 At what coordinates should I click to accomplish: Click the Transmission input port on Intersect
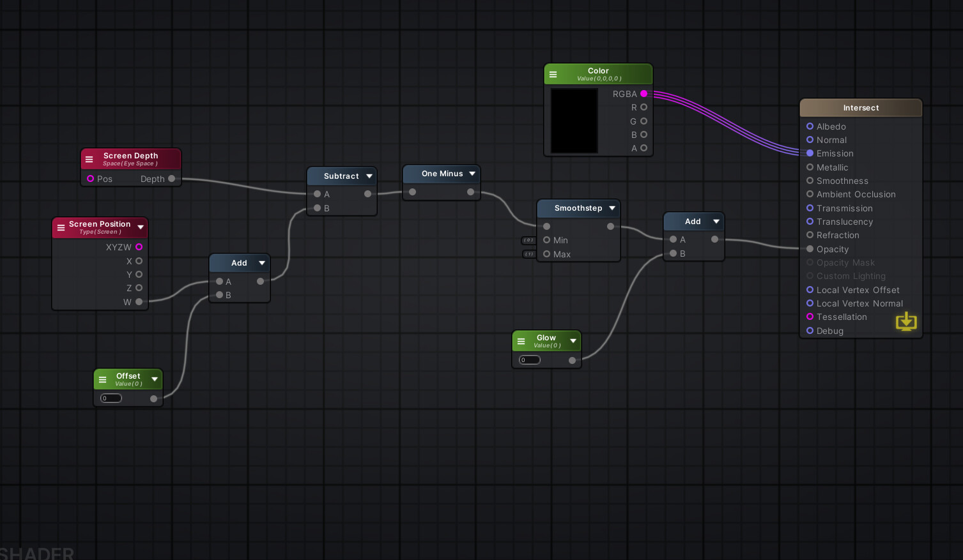tap(810, 208)
